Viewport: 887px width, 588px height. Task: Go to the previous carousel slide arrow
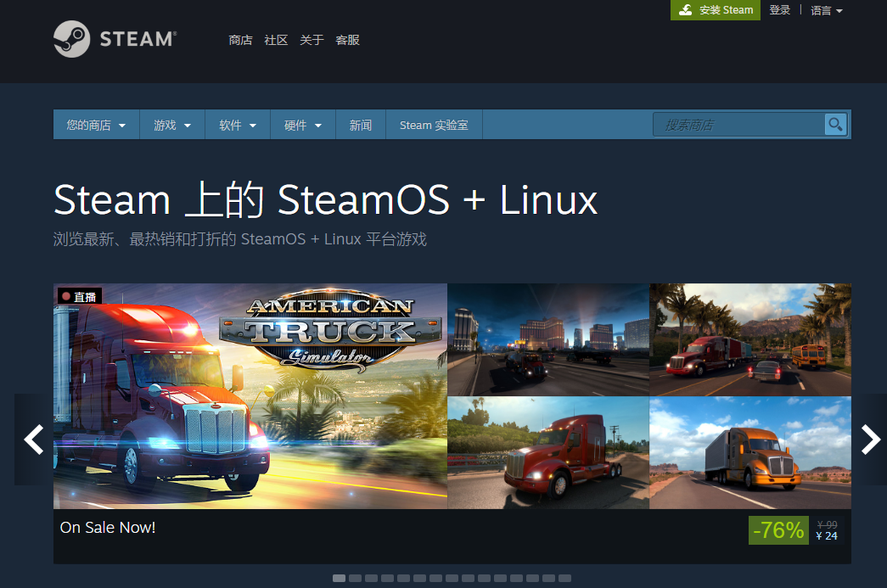pos(34,440)
